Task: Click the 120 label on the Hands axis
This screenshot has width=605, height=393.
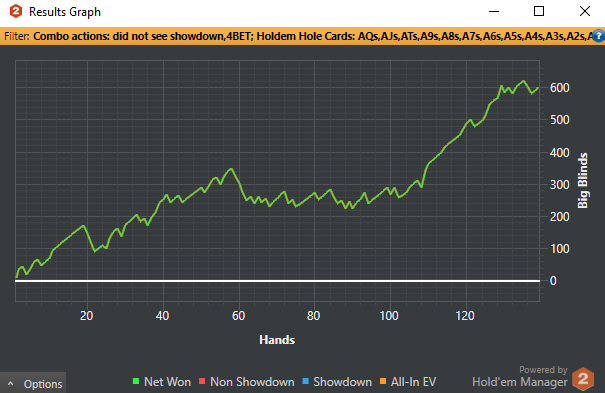Action: point(465,316)
